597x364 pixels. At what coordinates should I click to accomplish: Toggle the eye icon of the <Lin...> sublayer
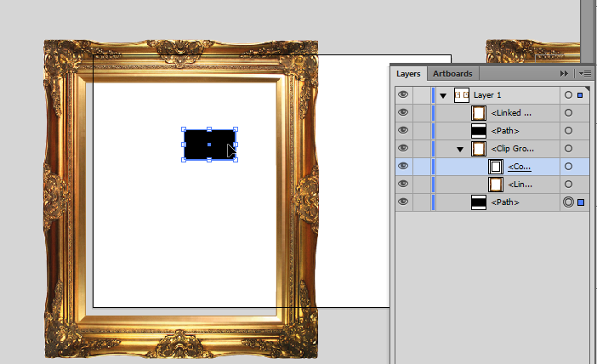(x=403, y=185)
